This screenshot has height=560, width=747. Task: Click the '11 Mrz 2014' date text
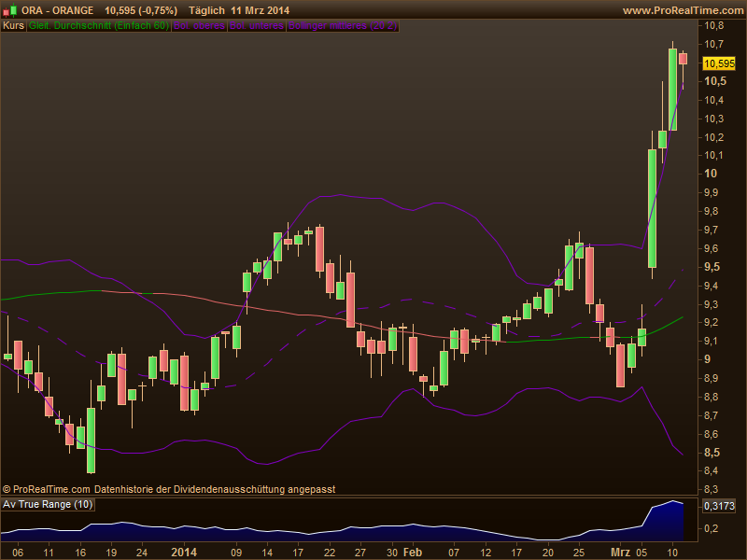[261, 10]
